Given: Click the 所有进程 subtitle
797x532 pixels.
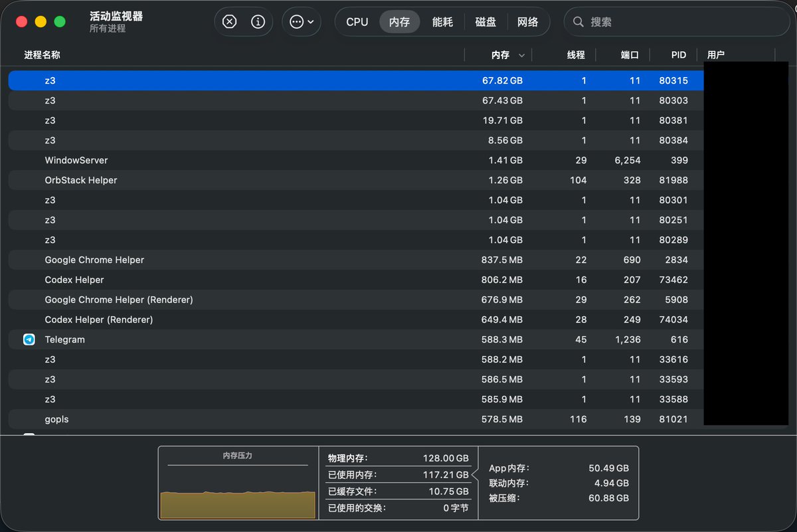Looking at the screenshot, I should click(x=108, y=29).
